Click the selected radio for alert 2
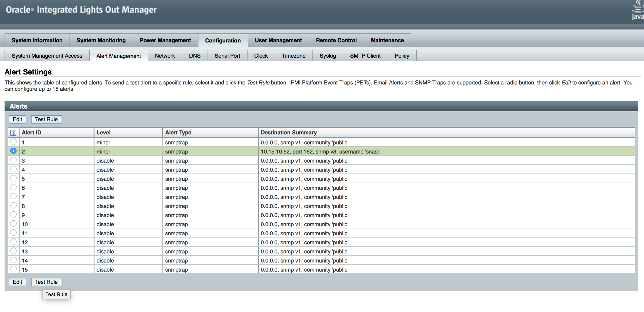The width and height of the screenshot is (644, 312). coord(13,151)
